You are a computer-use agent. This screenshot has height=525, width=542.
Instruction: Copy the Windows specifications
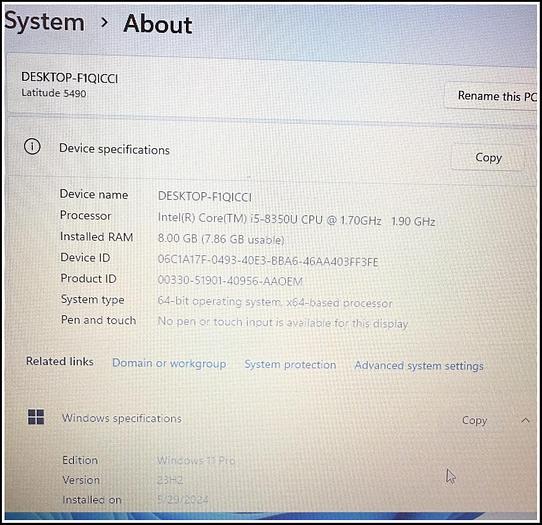474,420
